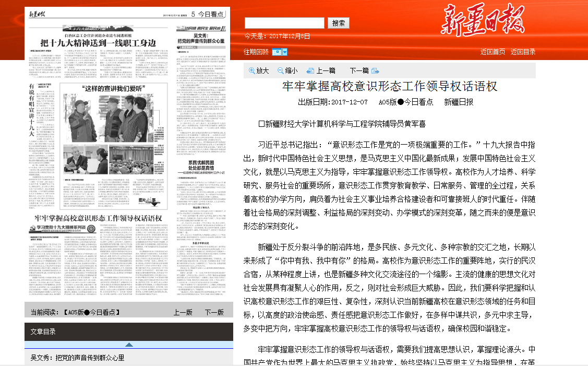
Task: Open the 吴文秀 article in the article list
Action: [x=77, y=358]
